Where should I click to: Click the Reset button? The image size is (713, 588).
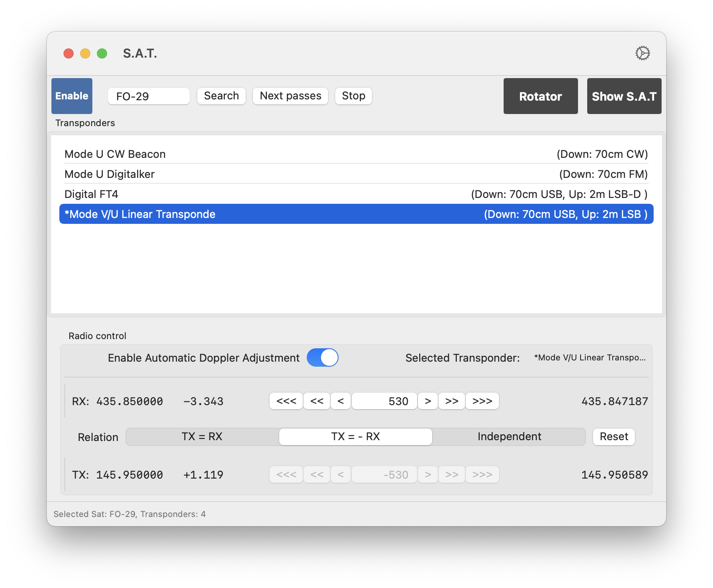click(614, 436)
